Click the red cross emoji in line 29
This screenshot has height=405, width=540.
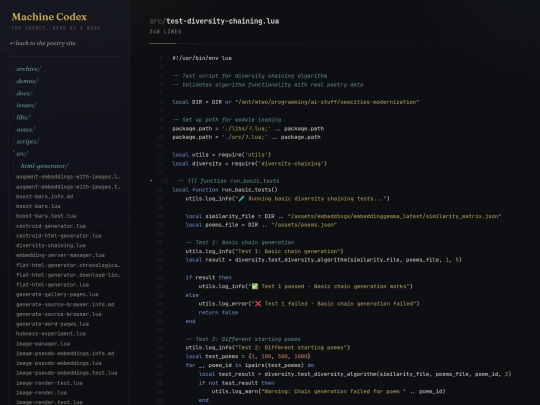coord(258,304)
